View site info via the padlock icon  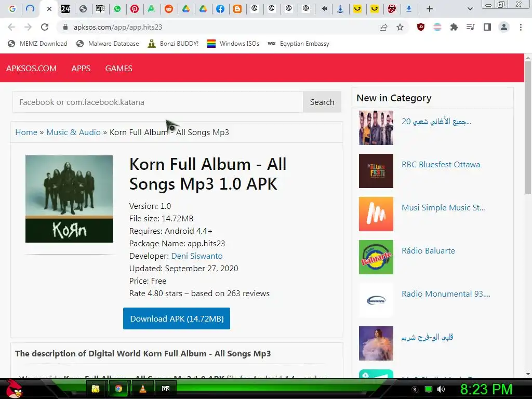tap(65, 27)
